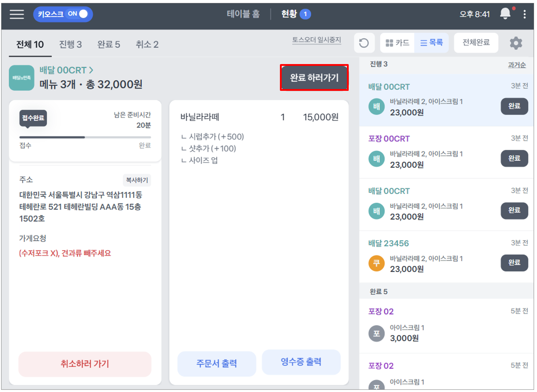Image resolution: width=537 pixels, height=392 pixels.
Task: Select the 포장 00CRT order in the list
Action: click(x=446, y=152)
